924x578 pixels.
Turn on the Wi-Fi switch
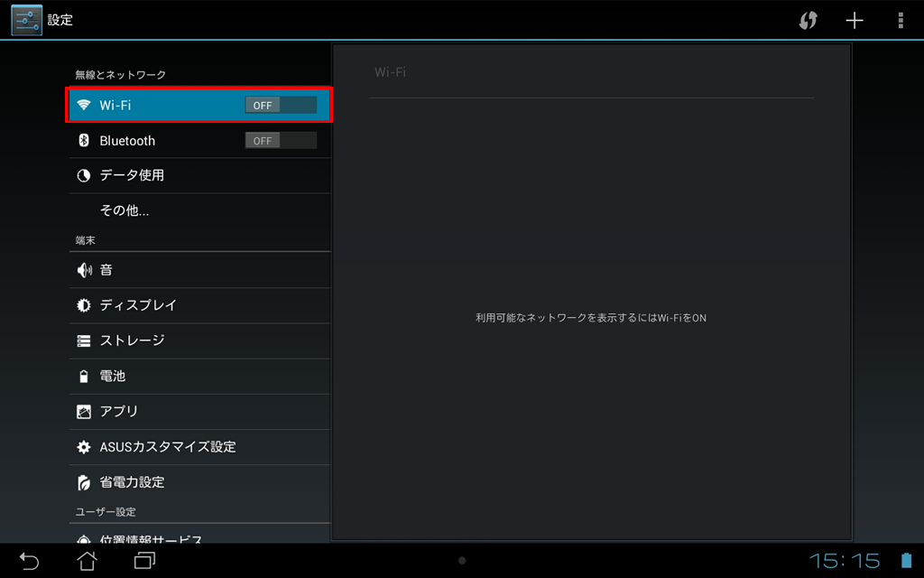point(280,106)
